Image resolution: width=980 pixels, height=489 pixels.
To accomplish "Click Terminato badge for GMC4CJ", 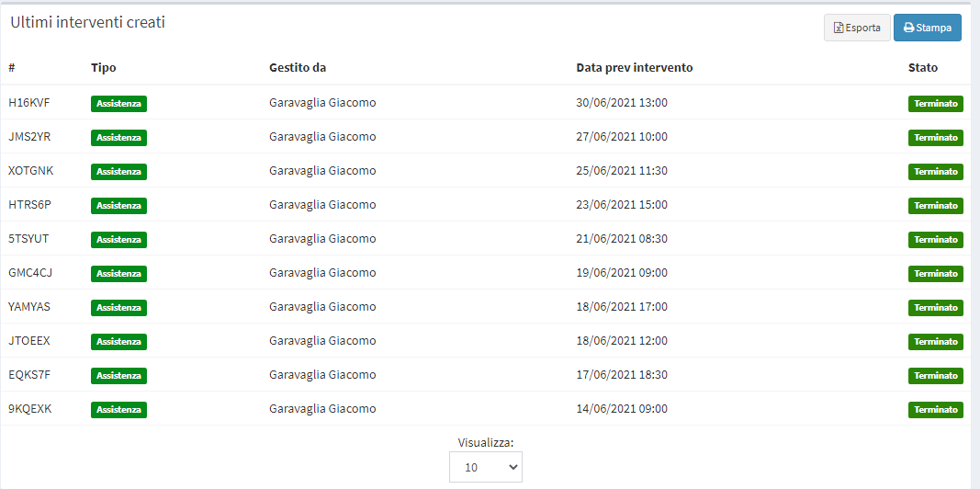I will point(936,273).
